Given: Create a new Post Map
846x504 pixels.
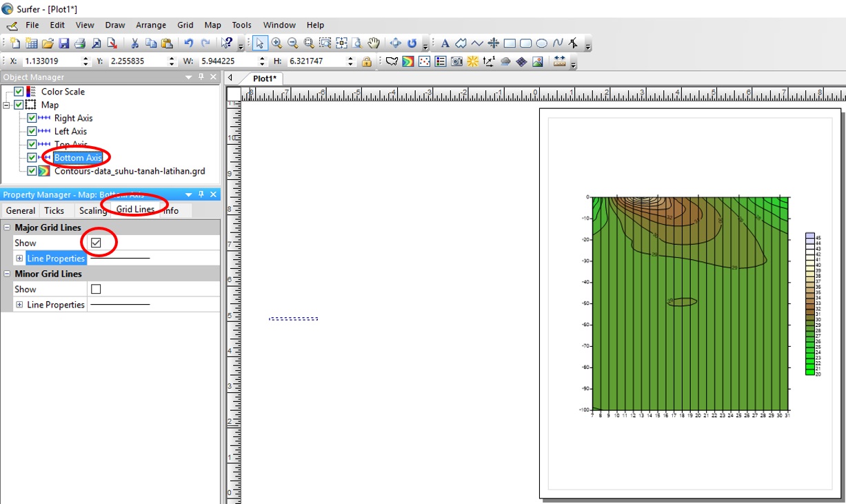Looking at the screenshot, I should point(424,61).
